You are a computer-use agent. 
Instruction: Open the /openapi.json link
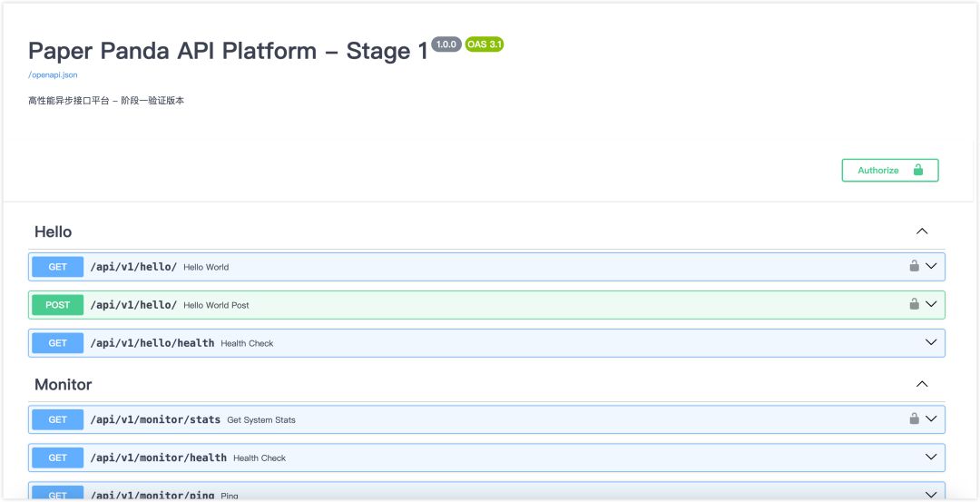(x=53, y=74)
